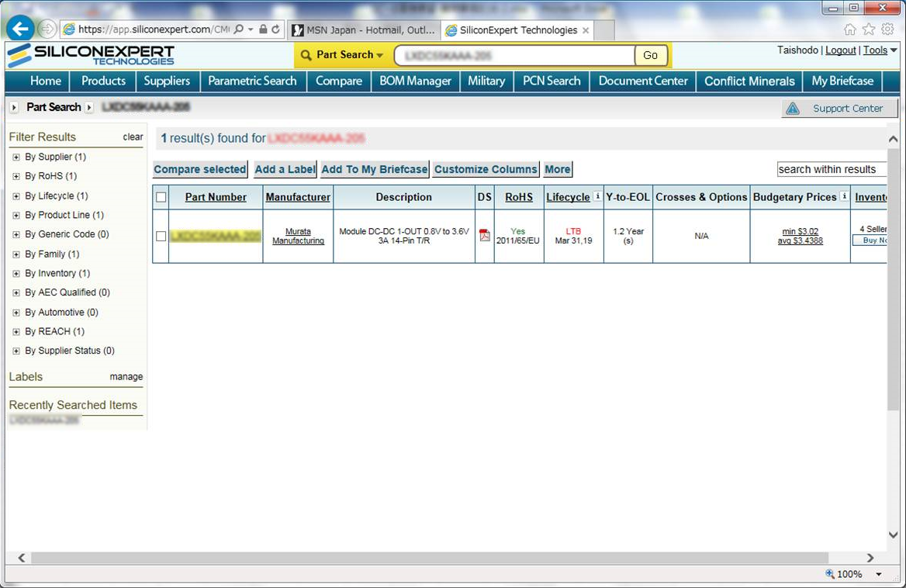Image resolution: width=906 pixels, height=588 pixels.
Task: Open the PDF datasheet icon in DS column
Action: pos(484,235)
